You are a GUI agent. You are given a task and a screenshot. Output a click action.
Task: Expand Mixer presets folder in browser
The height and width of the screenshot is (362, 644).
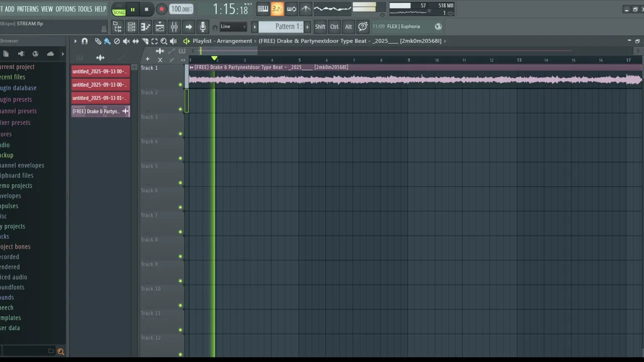[x=15, y=123]
